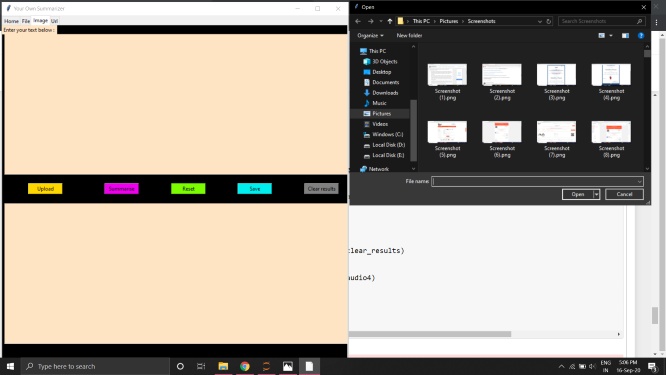Open recent locations dropdown arrow

[381, 21]
